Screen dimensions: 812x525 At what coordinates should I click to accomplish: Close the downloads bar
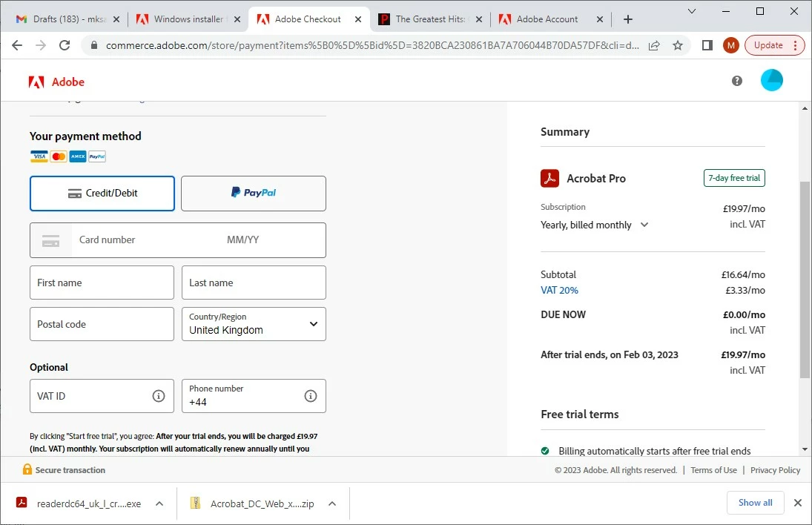tap(797, 503)
